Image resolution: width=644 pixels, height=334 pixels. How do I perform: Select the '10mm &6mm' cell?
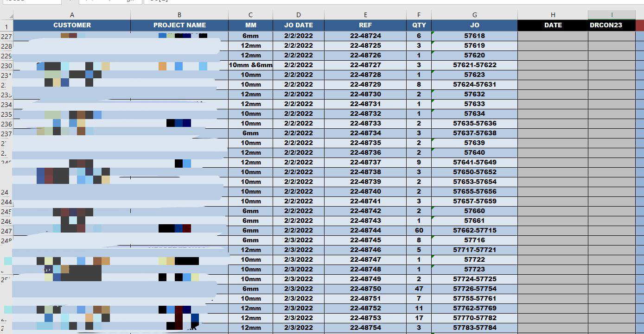(x=250, y=65)
